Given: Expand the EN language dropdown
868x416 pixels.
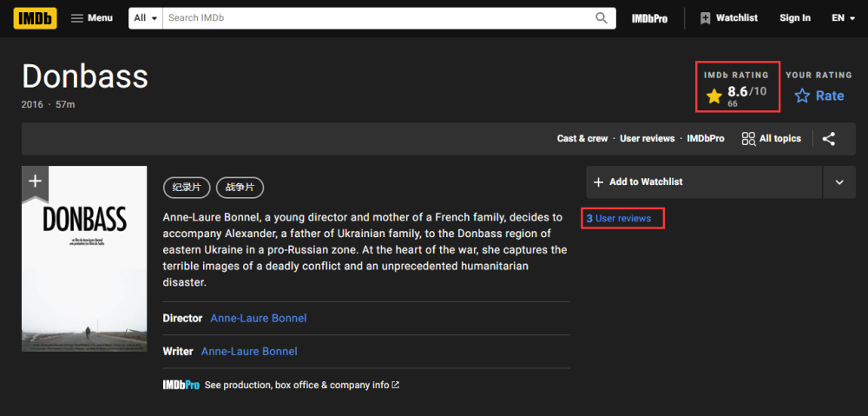Looking at the screenshot, I should [x=843, y=17].
